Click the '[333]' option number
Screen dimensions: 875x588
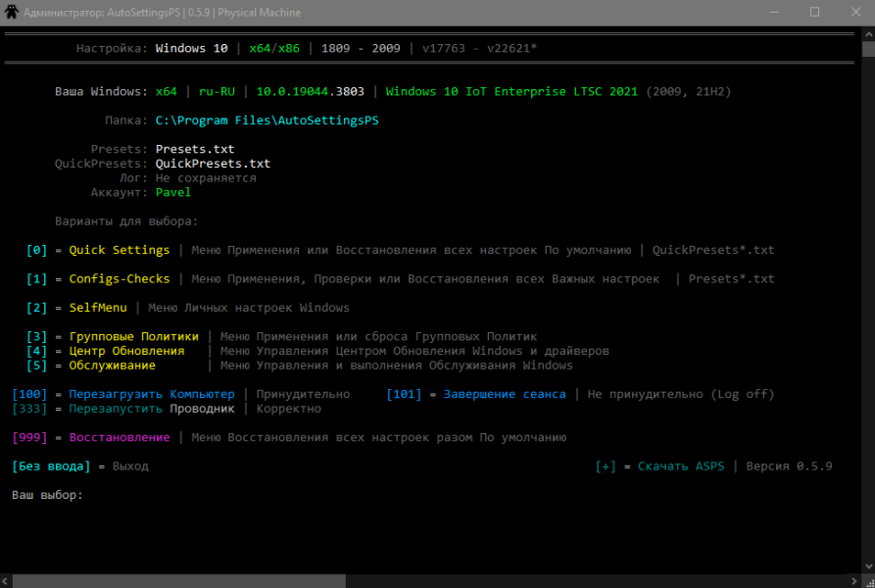(29, 409)
